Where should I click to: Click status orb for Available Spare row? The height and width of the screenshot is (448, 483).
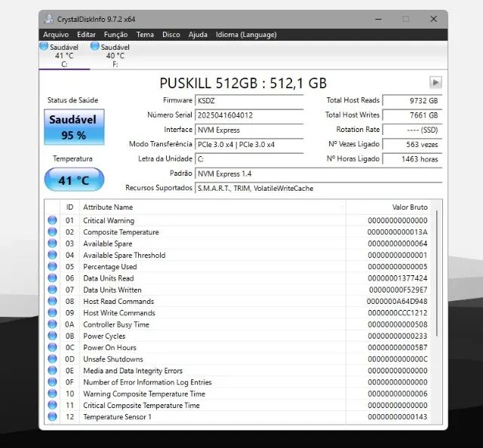click(x=52, y=244)
